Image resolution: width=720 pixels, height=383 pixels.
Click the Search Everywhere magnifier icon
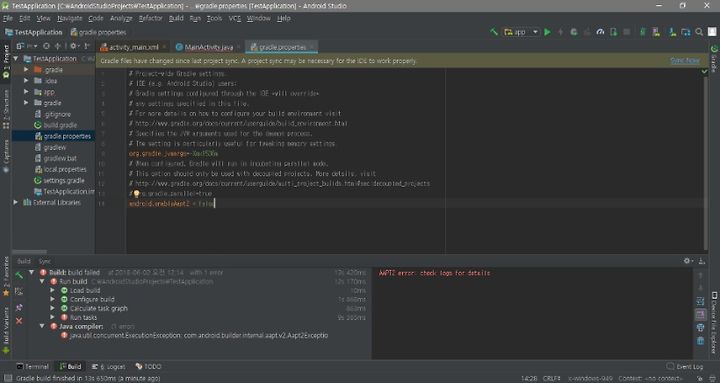point(699,32)
